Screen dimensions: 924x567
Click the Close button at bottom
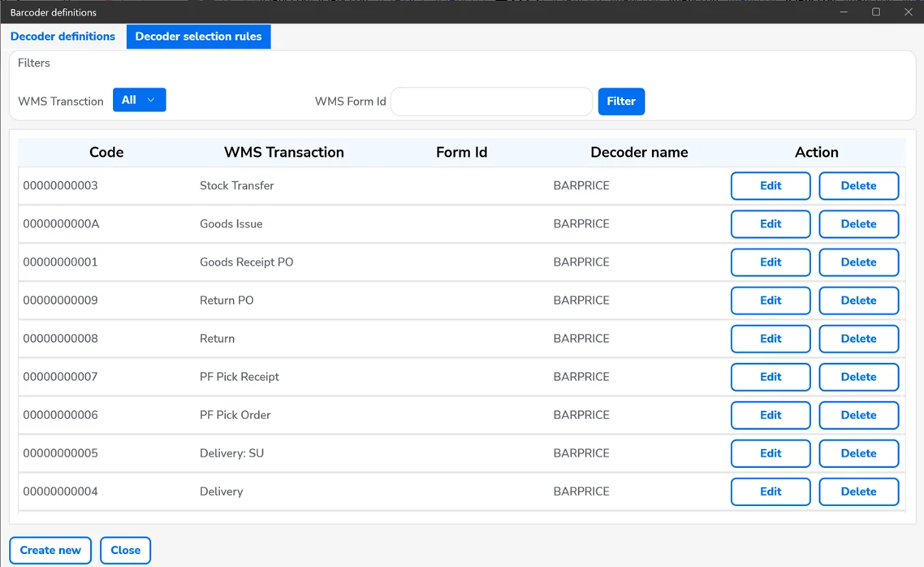pyautogui.click(x=125, y=550)
